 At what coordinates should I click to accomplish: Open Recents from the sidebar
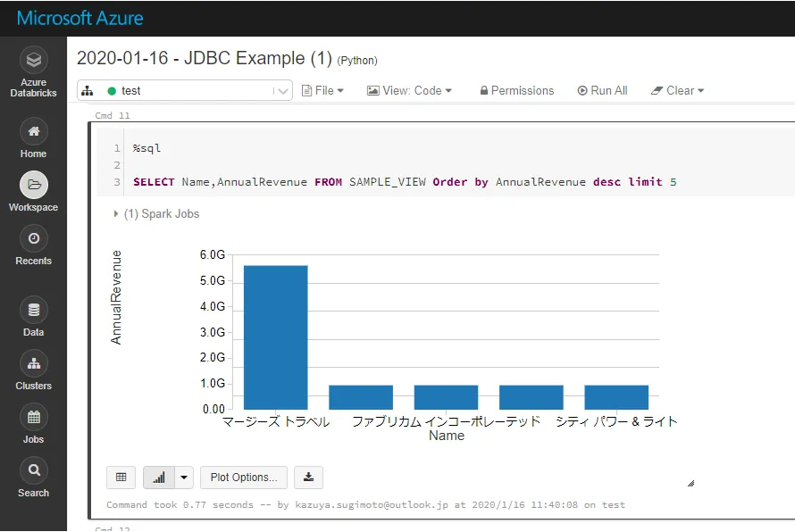click(x=33, y=239)
